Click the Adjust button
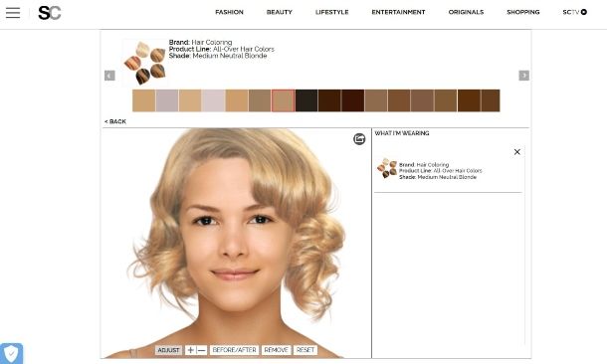The height and width of the screenshot is (364, 607). [168, 350]
